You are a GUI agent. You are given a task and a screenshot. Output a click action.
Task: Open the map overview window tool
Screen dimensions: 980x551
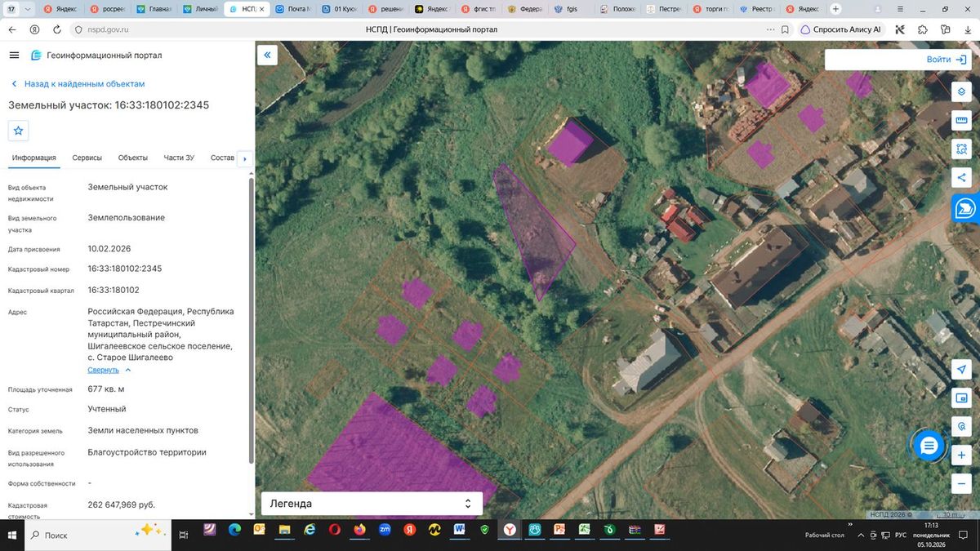pos(961,398)
